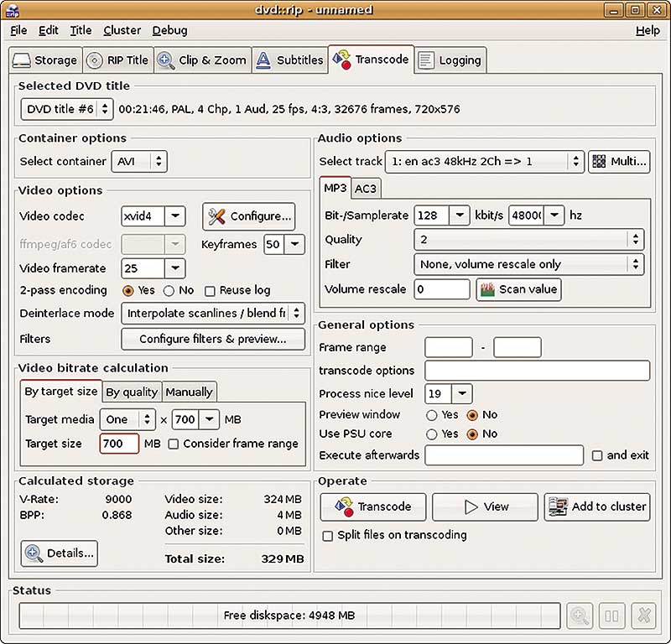
Task: Click the status bar pause icon
Action: [611, 615]
